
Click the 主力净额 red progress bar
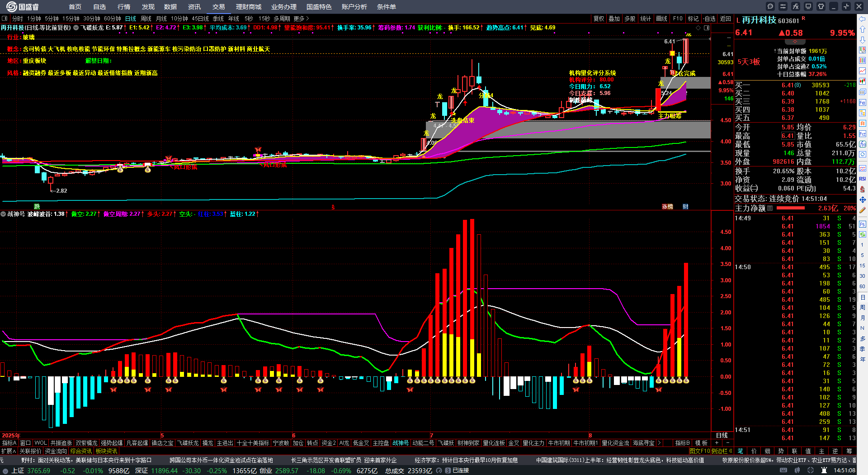pyautogui.click(x=790, y=208)
